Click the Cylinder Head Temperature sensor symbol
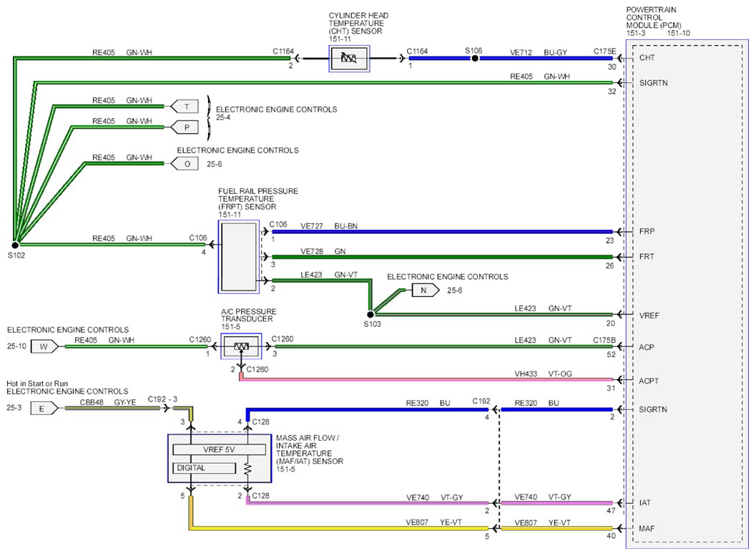 pos(349,59)
